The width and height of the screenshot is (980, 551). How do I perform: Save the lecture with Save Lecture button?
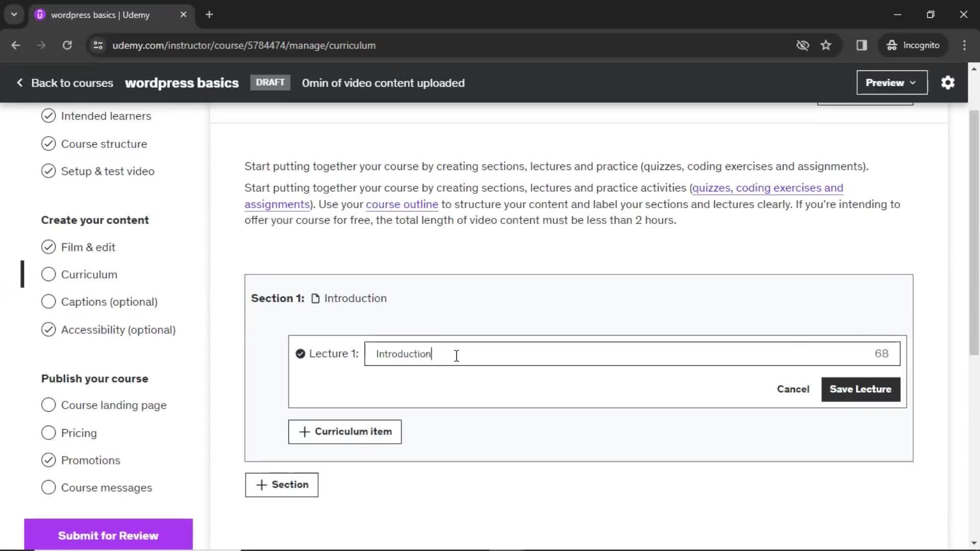(x=861, y=389)
